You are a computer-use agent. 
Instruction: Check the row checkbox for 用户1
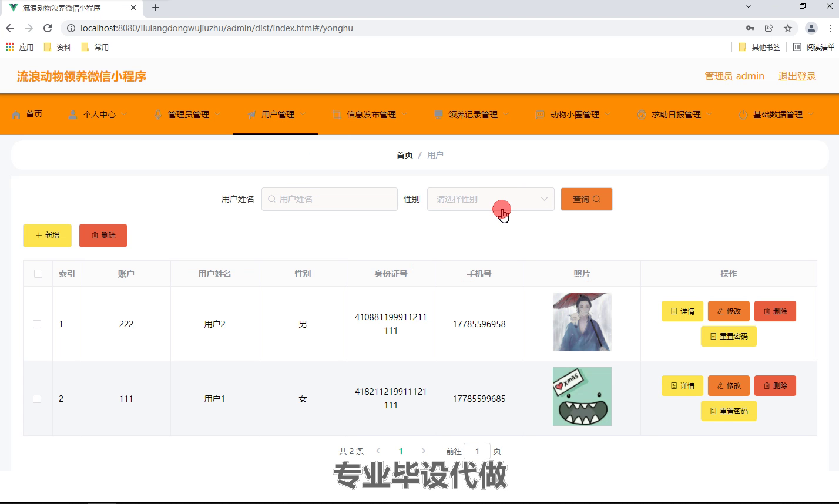click(x=37, y=399)
